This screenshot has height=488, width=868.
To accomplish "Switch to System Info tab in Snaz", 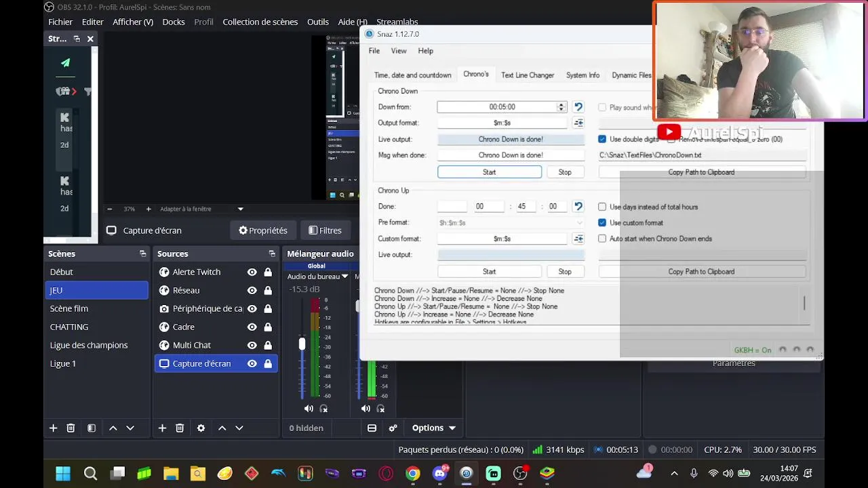I will [583, 75].
